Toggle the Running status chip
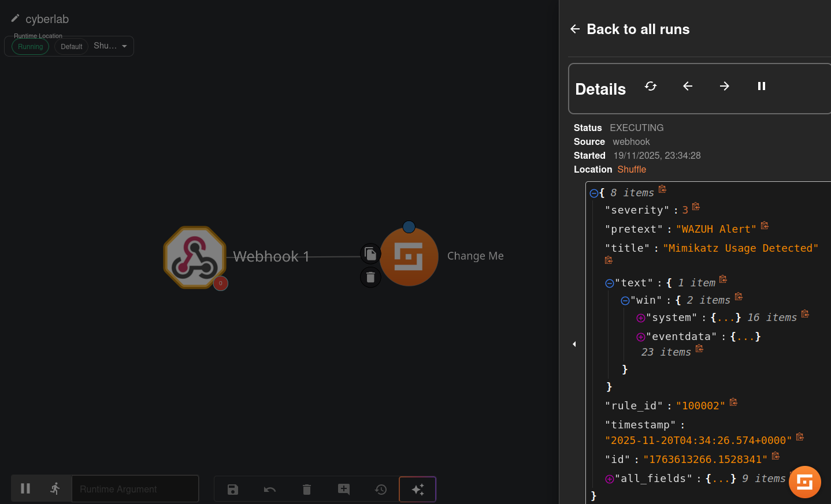Screen dimensions: 831x504 pyautogui.click(x=31, y=47)
